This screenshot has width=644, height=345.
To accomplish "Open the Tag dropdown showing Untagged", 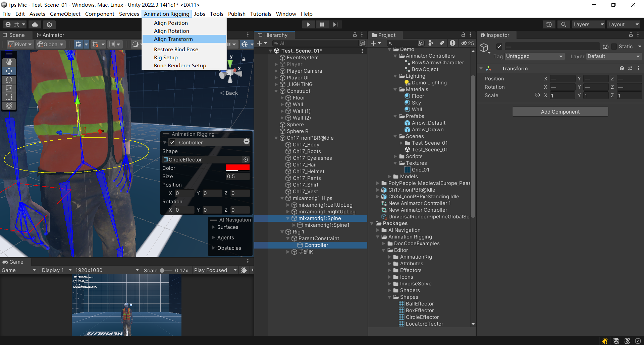I will [535, 56].
